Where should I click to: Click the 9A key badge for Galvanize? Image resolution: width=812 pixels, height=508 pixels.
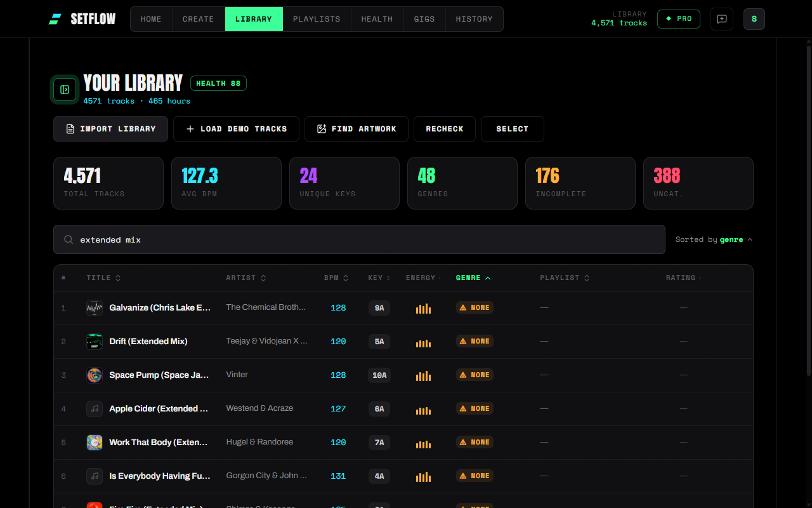point(379,308)
